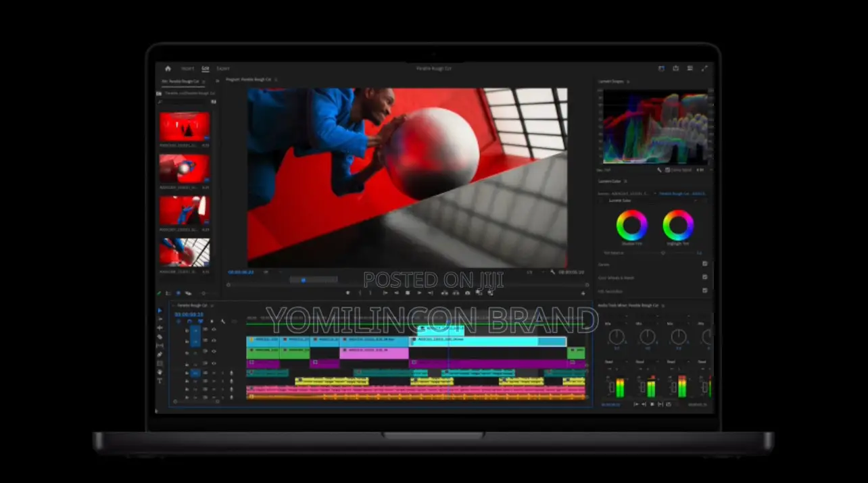The width and height of the screenshot is (868, 483).
Task: Select the Source Parable Rough Cut panel tab
Action: tap(180, 81)
